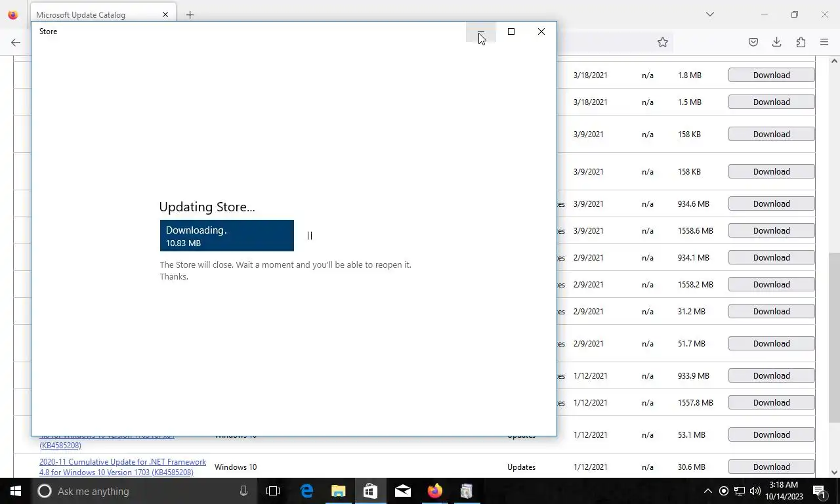840x504 pixels.
Task: Click the Downloading progress bar in Store
Action: [x=227, y=236]
